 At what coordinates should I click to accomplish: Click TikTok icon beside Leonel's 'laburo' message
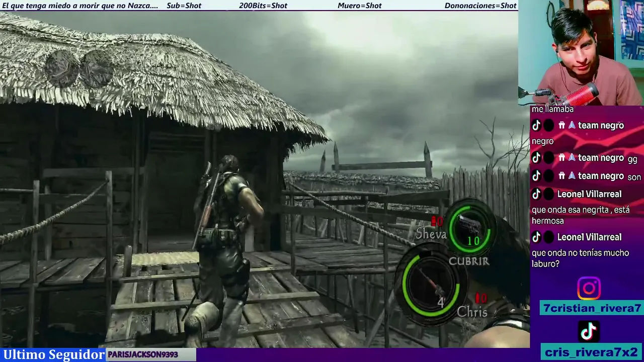536,237
